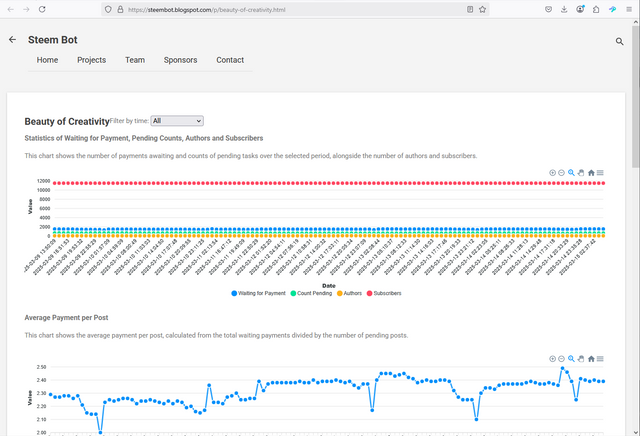The height and width of the screenshot is (436, 640).
Task: Bookmark this page with the star icon
Action: 482,9
